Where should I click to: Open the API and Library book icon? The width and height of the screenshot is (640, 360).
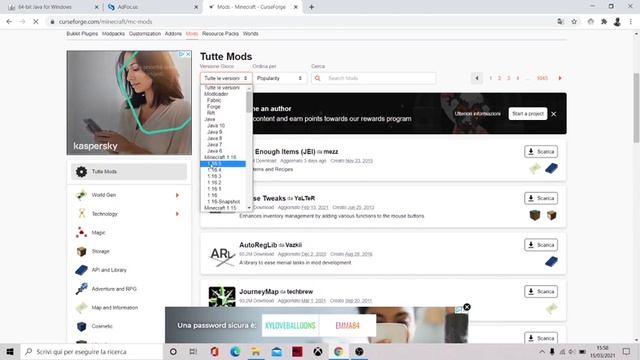tap(82, 270)
